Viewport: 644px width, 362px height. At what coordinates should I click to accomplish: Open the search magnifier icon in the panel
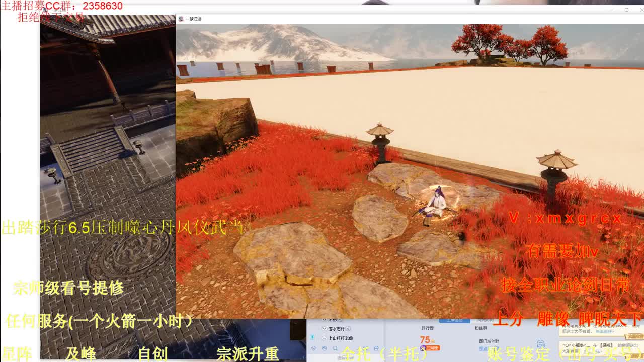335,347
